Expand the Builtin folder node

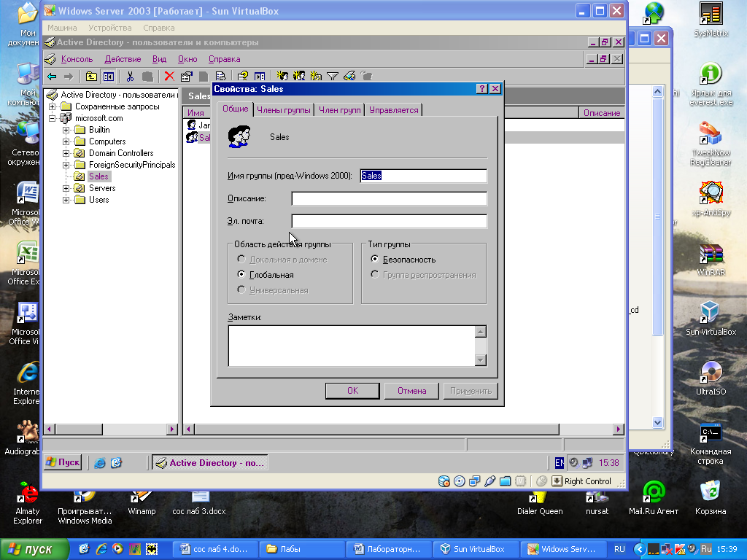tap(66, 130)
